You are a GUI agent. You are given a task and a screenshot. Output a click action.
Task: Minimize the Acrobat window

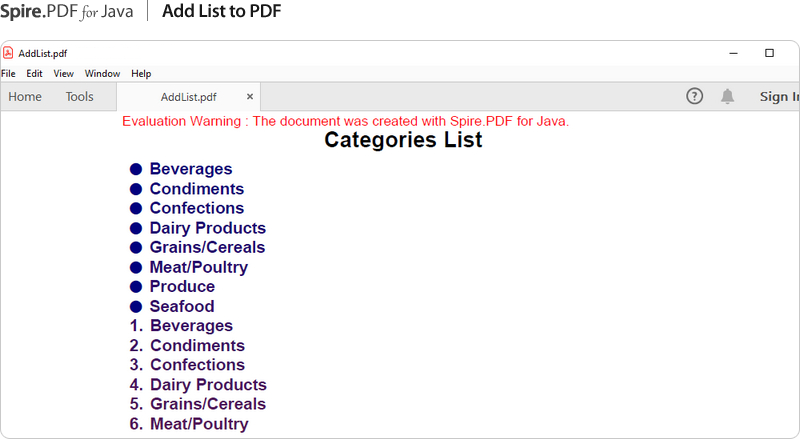(734, 53)
